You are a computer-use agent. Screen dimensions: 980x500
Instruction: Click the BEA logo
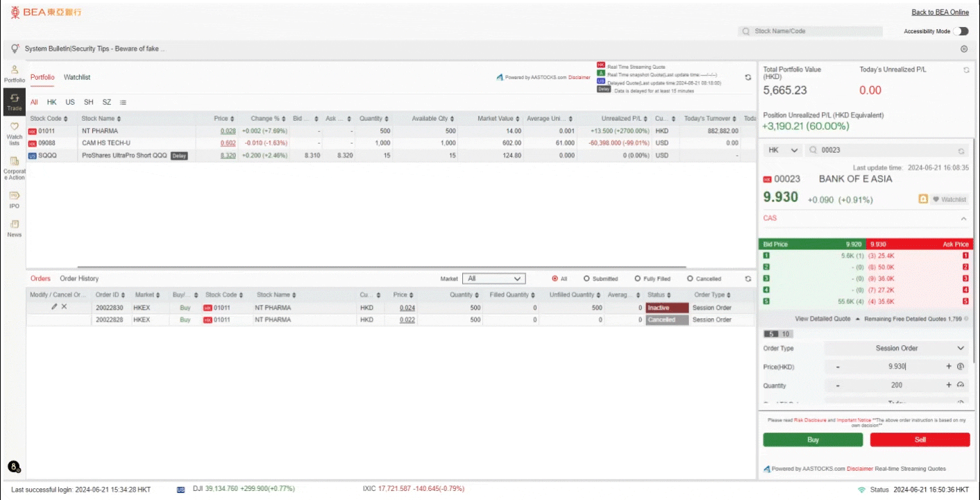click(45, 12)
